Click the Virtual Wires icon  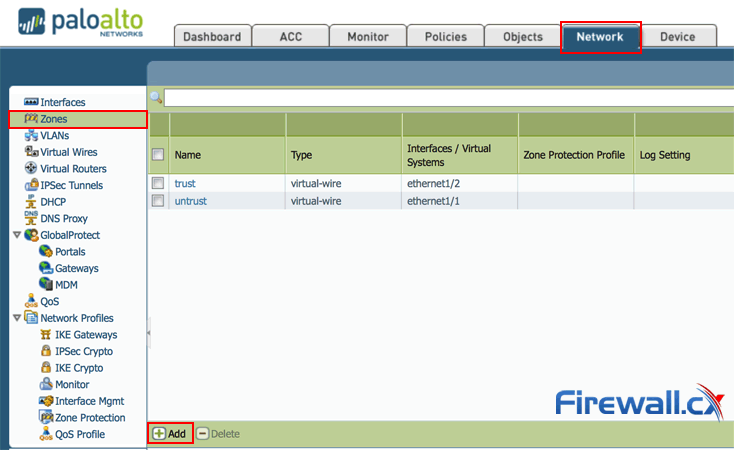click(x=31, y=152)
